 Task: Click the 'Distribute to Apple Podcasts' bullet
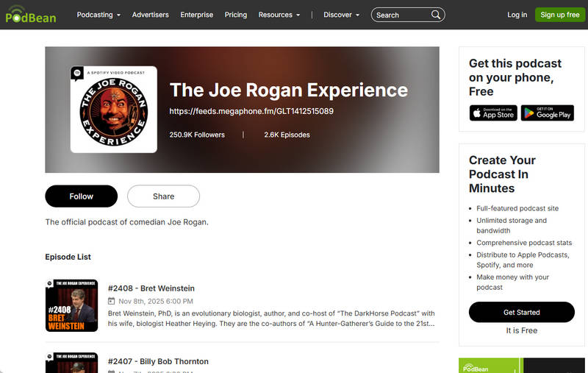[523, 260]
